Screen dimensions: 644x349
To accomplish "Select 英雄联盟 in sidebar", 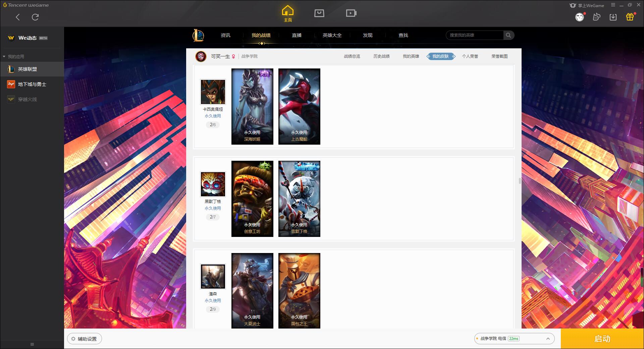I will tap(32, 69).
